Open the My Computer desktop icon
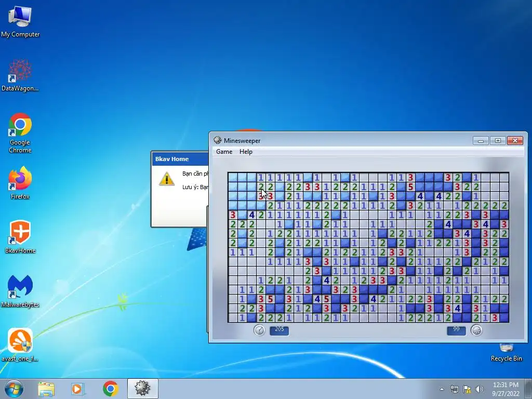Viewport: 532px width, 399px height. pos(20,21)
